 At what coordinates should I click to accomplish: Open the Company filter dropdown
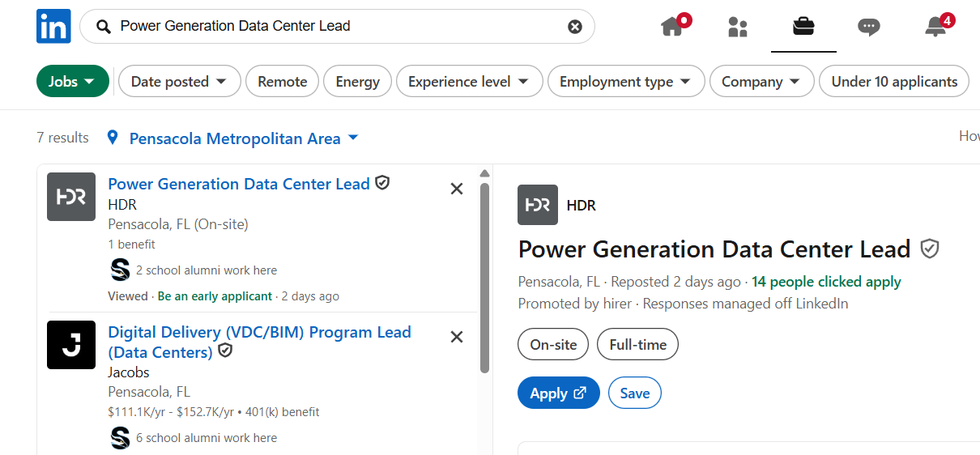tap(761, 81)
